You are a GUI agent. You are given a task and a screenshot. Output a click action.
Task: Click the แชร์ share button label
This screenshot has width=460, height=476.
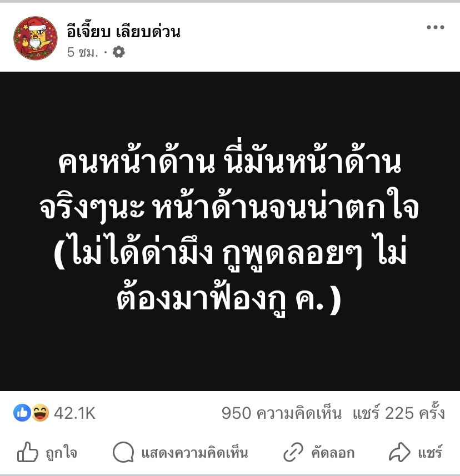pos(430,453)
